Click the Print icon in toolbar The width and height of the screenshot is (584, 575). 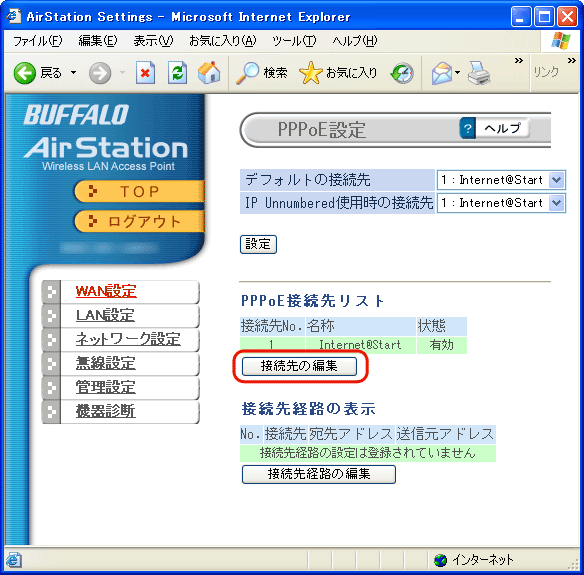pos(479,73)
